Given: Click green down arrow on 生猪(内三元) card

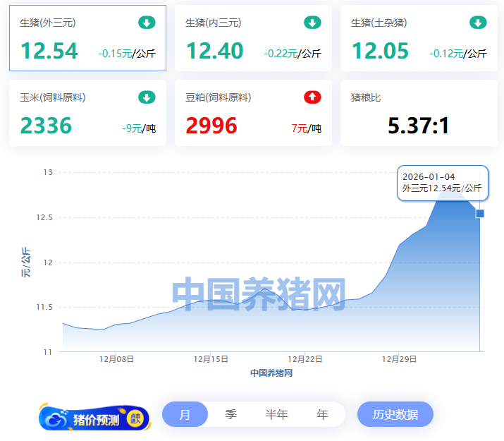Looking at the screenshot, I should point(312,23).
